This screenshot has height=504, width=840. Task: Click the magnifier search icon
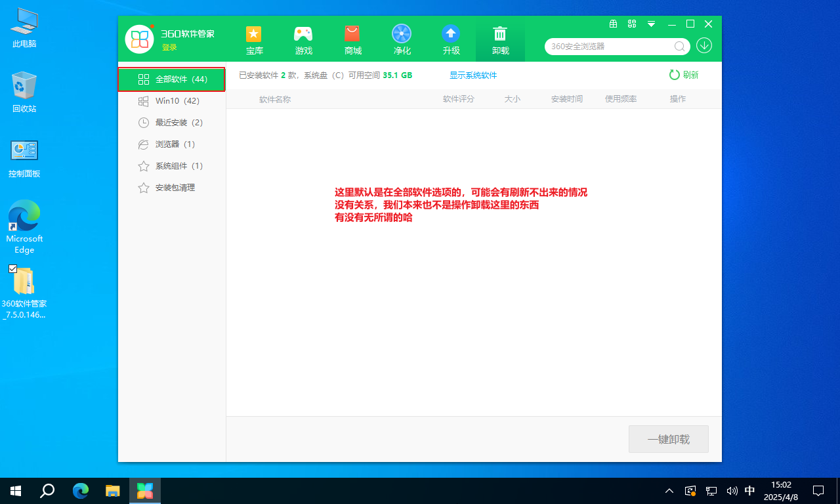tap(680, 47)
